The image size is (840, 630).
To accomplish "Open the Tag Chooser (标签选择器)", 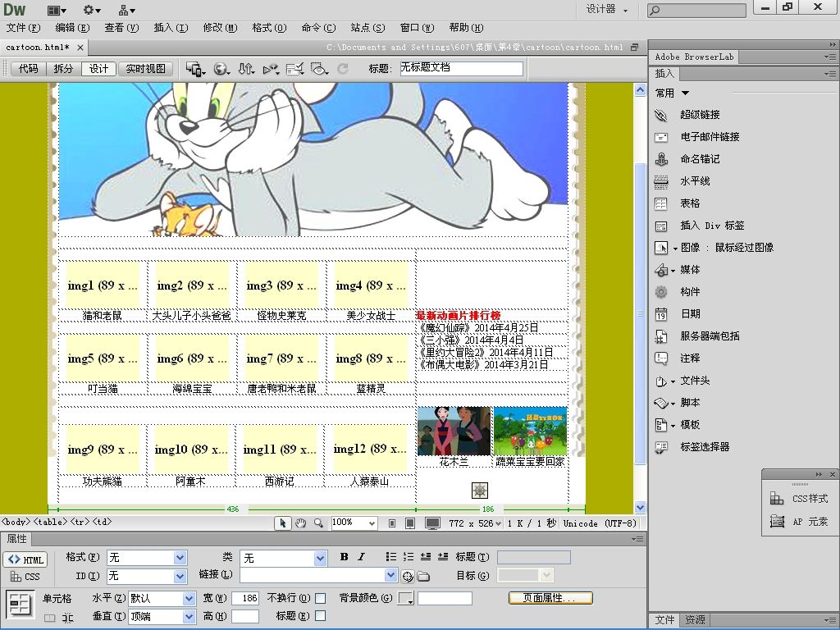I will click(661, 447).
